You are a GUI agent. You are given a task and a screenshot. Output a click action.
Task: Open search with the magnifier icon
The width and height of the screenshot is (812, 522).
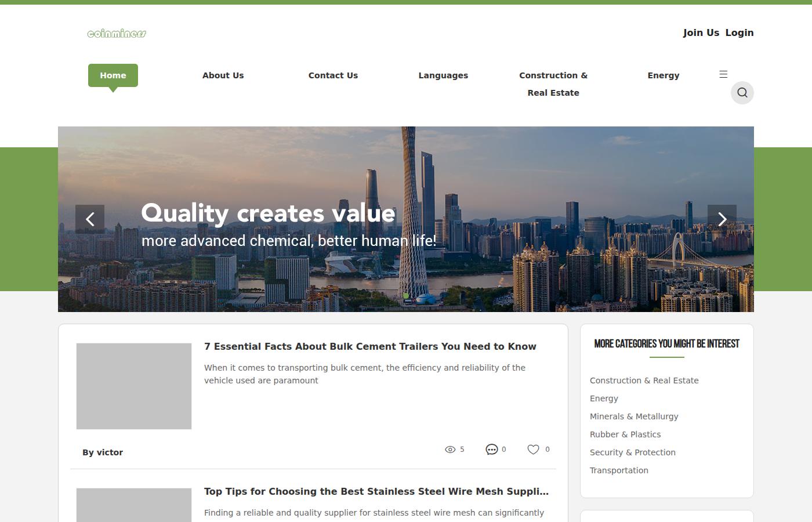(x=742, y=93)
